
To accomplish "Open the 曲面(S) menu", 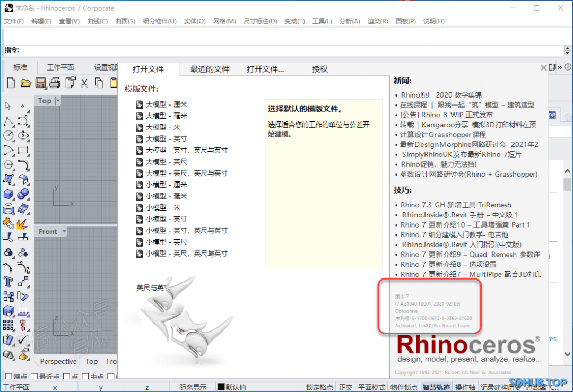I will coord(125,21).
